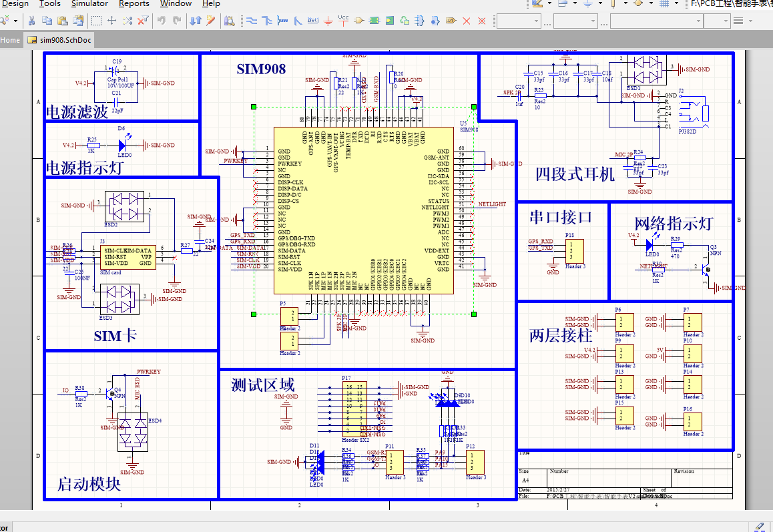Select the Place Signal Harness tool
Image resolution: width=773 pixels, height=532 pixels.
(x=282, y=21)
